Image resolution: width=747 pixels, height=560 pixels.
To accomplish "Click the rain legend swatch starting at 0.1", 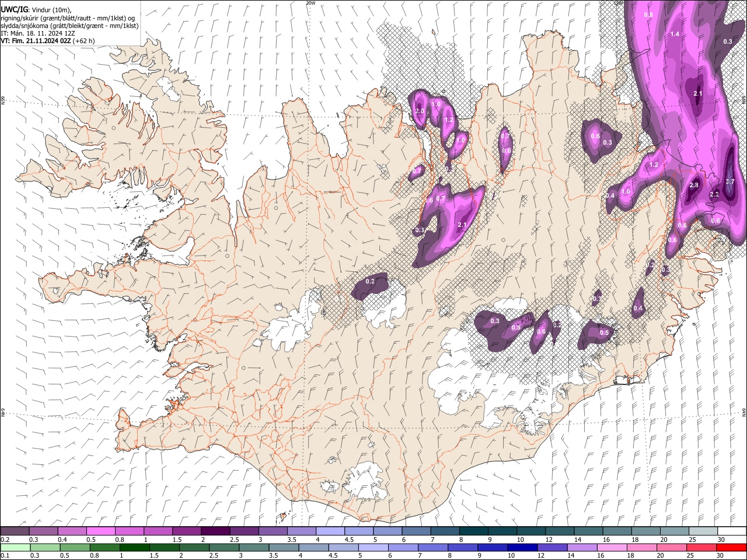I will coord(15,547).
